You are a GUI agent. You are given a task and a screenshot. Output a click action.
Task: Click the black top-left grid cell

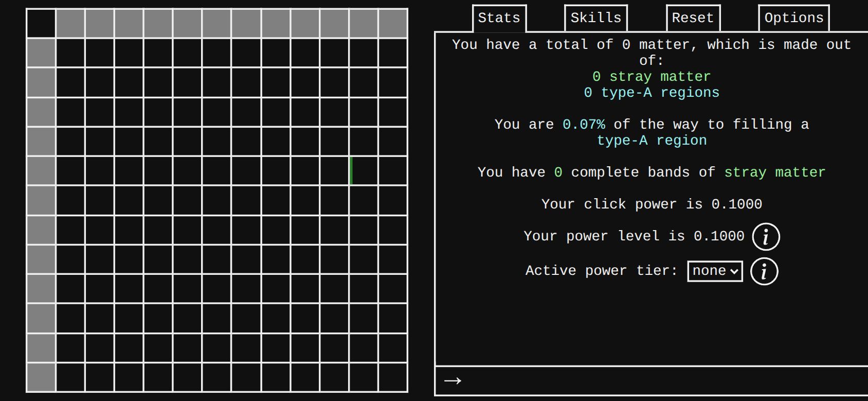click(41, 24)
